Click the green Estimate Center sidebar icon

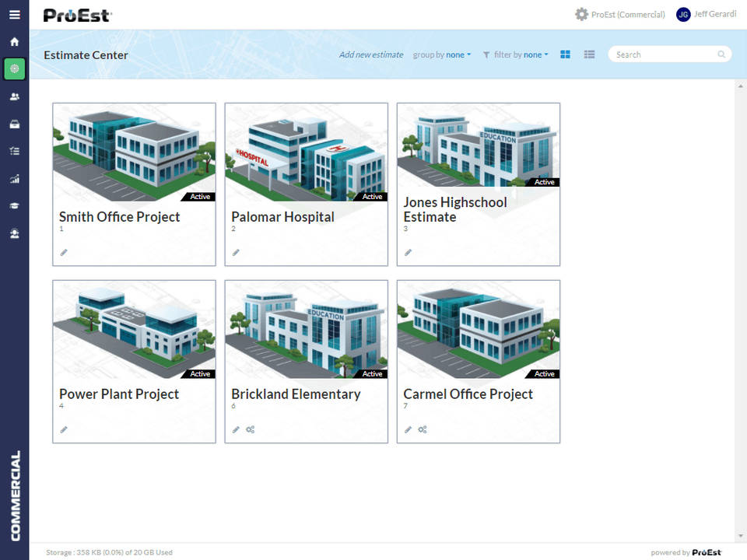[x=14, y=69]
